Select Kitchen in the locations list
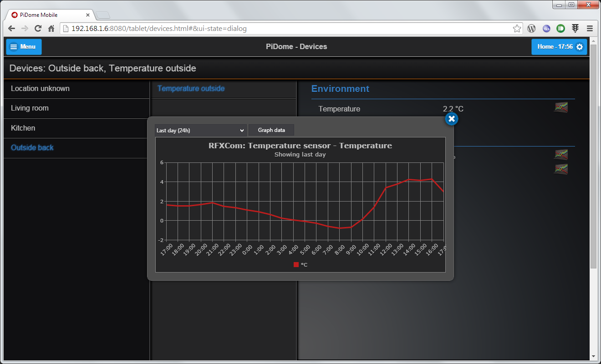Viewport: 601px width, 364px height. pos(76,128)
